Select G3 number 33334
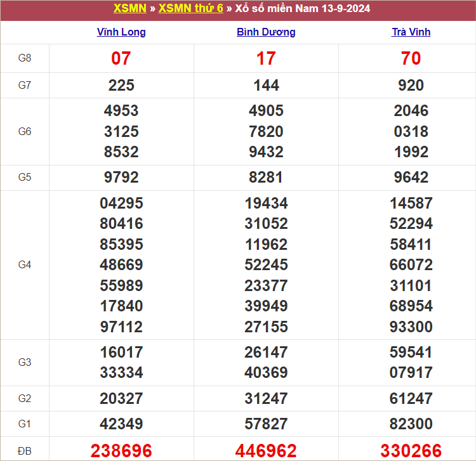The height and width of the screenshot is (461, 476). (x=121, y=372)
